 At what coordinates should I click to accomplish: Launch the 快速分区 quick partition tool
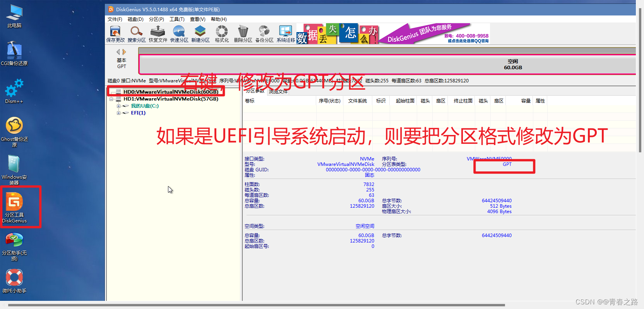179,34
